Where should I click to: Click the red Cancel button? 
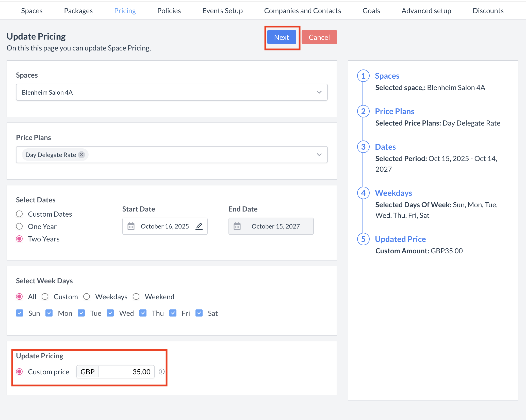coord(319,37)
